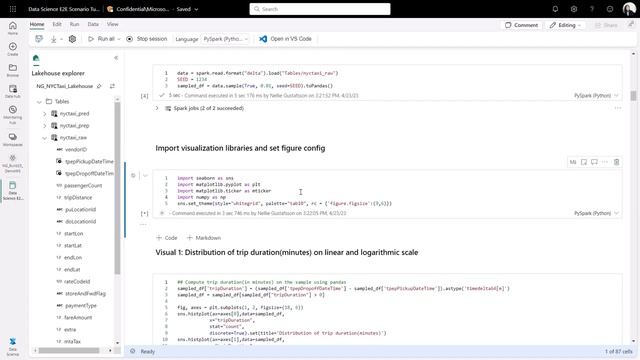
Task: Convert cell to Markdown with Md icon
Action: 573,162
